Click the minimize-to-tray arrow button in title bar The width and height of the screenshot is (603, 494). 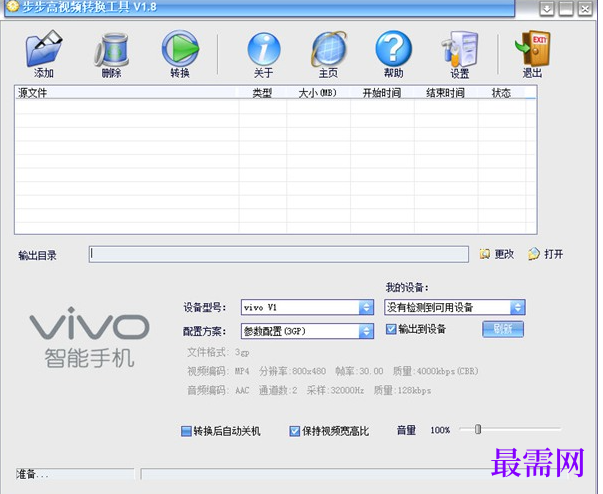546,8
